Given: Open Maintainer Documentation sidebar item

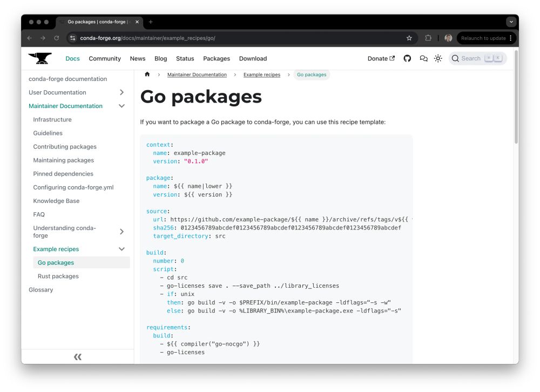Looking at the screenshot, I should 65,106.
